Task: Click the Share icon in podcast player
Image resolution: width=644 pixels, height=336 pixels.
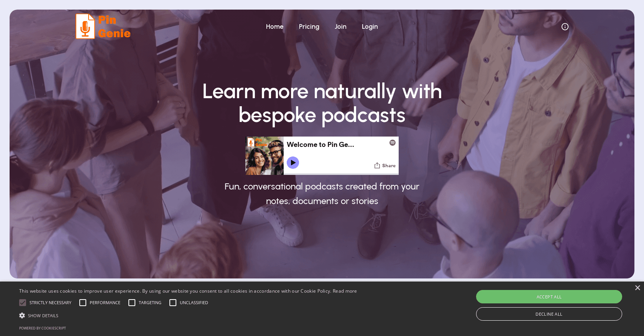Action: click(377, 165)
